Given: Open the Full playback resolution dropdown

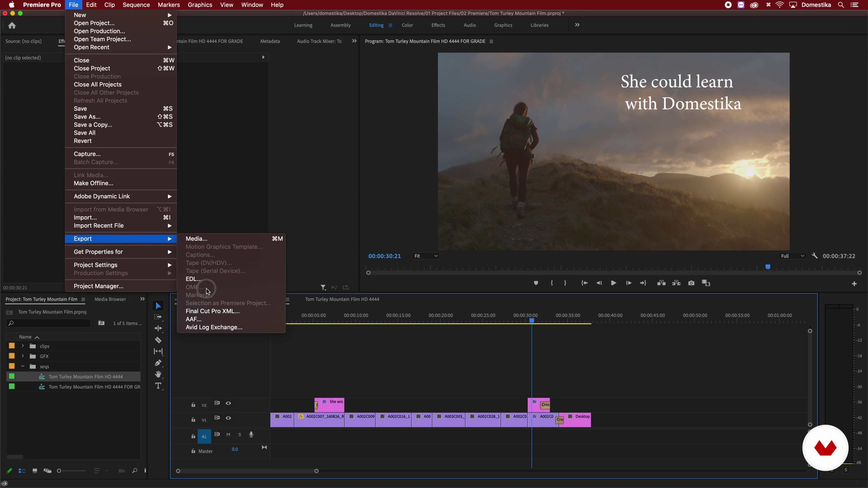Looking at the screenshot, I should 792,256.
